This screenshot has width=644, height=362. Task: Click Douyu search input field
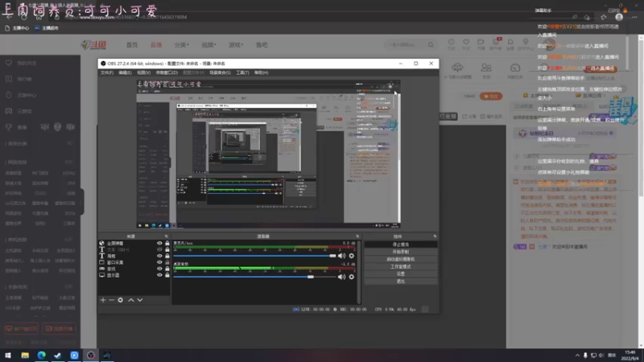click(406, 45)
